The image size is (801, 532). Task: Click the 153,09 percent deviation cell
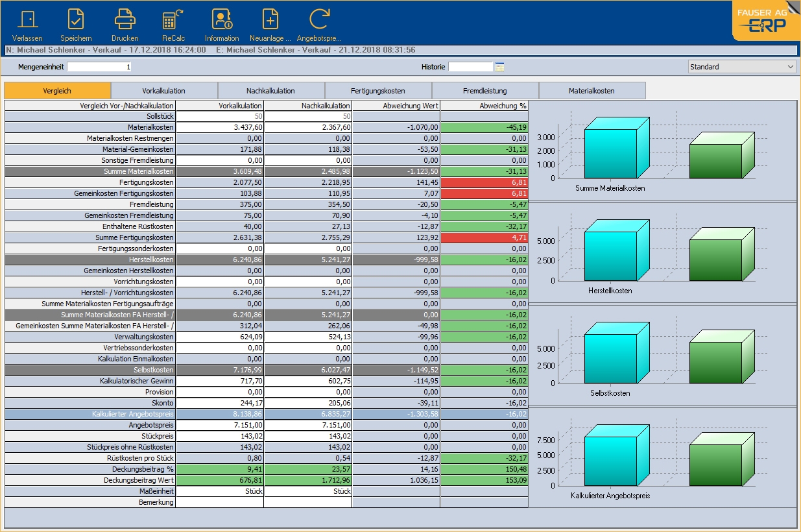coord(484,480)
